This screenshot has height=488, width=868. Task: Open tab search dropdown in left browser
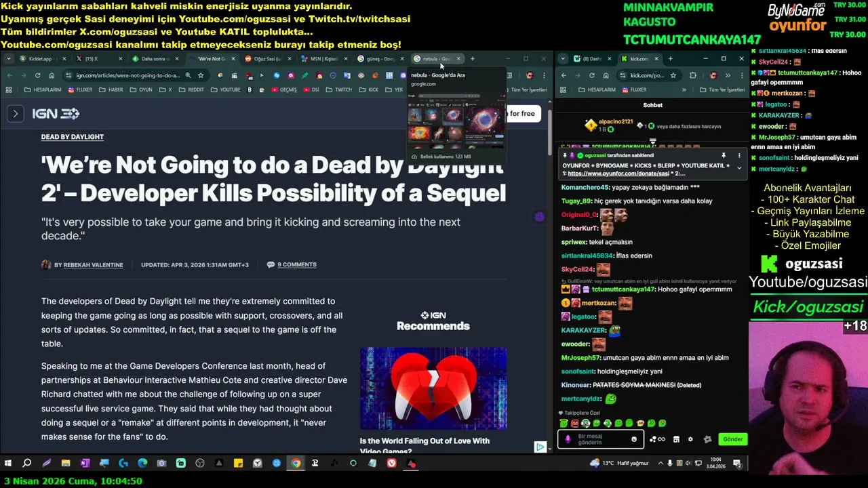point(8,59)
